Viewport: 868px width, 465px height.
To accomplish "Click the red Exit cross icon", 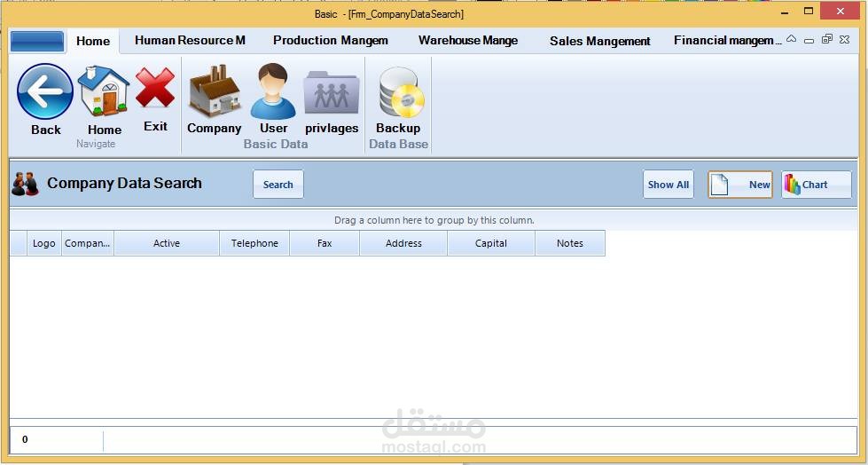I will coord(155,88).
